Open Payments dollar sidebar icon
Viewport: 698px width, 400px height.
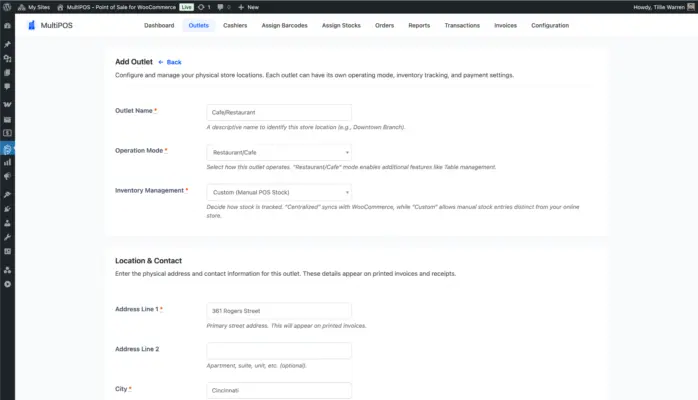[x=7, y=133]
